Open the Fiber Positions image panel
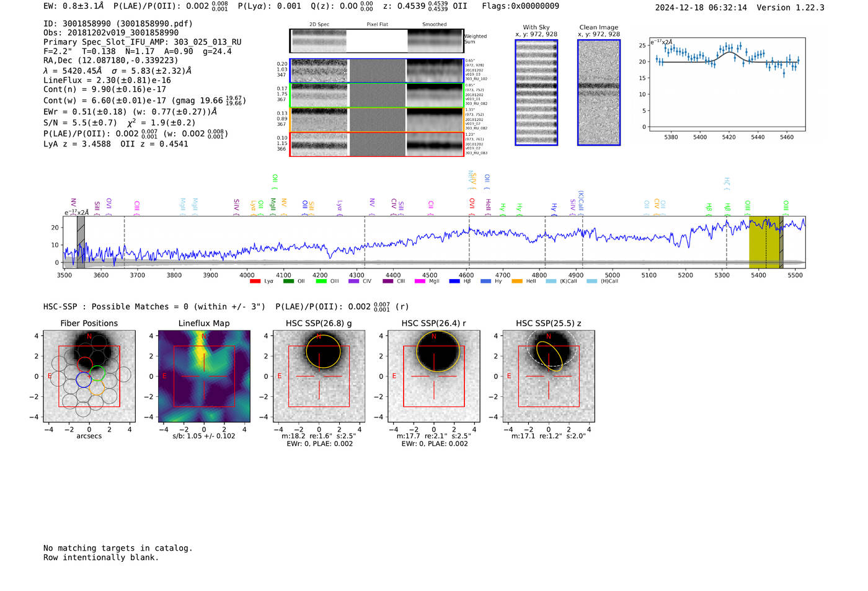868x591 pixels. pos(89,376)
